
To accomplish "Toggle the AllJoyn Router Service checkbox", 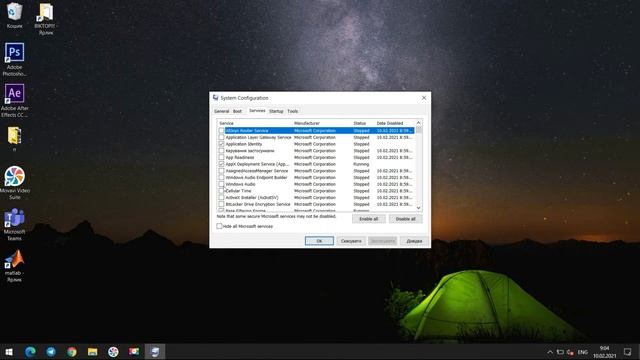I will pos(222,131).
